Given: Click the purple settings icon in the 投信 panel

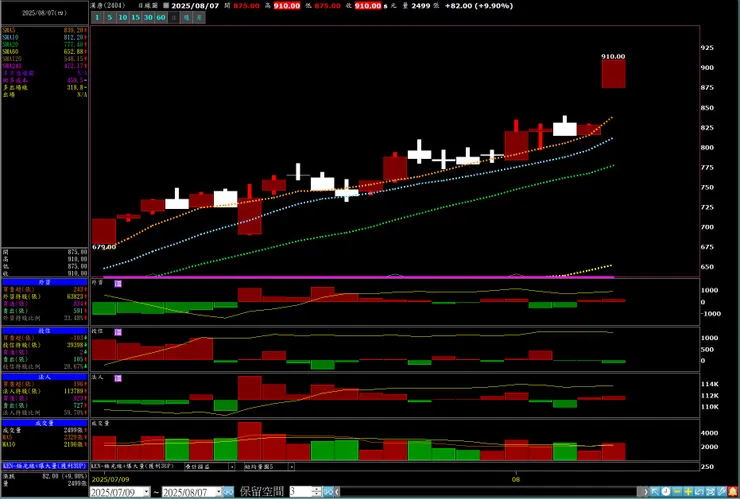Looking at the screenshot, I should pyautogui.click(x=118, y=332).
